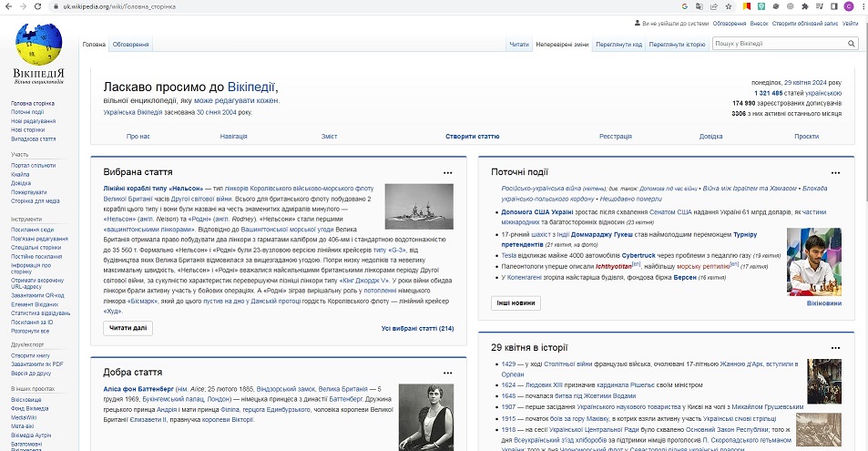Open the Extensions puzzle piece menu
The height and width of the screenshot is (451, 868).
pyautogui.click(x=805, y=6)
